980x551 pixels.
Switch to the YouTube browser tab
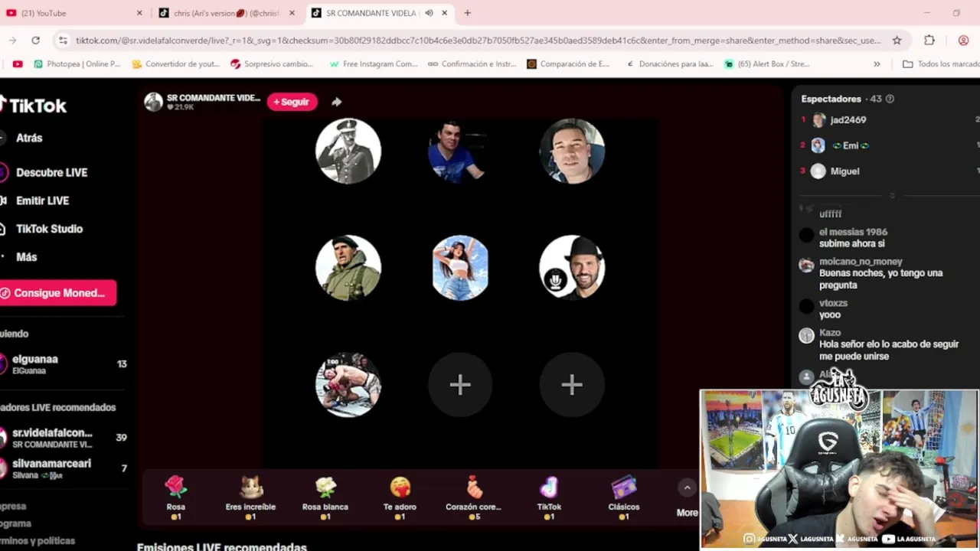click(74, 13)
